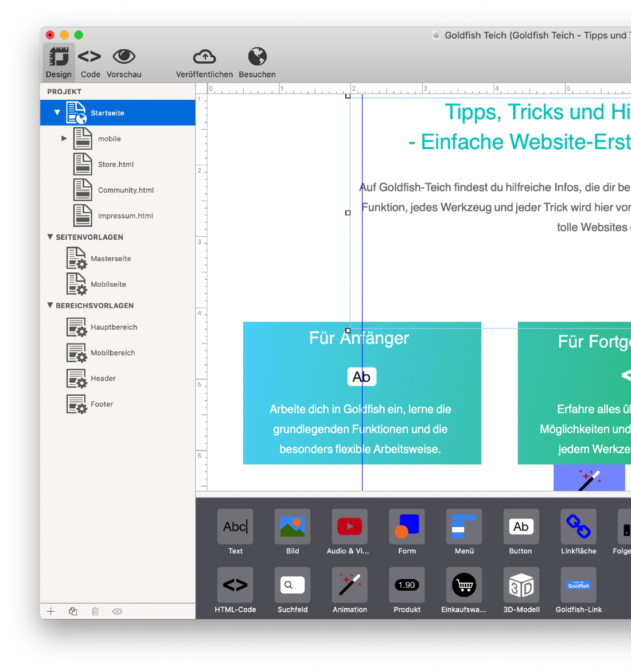Select the Startseite page

[118, 113]
